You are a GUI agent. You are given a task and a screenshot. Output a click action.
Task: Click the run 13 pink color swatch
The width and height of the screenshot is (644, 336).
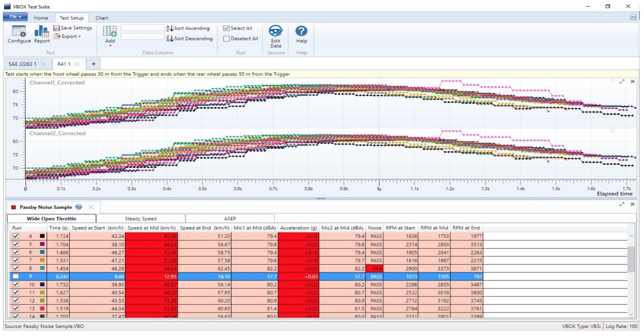pyautogui.click(x=42, y=309)
